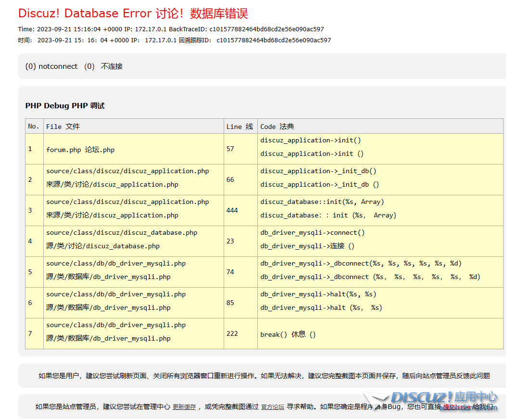Click row number 7 in the No. column

pyautogui.click(x=30, y=333)
